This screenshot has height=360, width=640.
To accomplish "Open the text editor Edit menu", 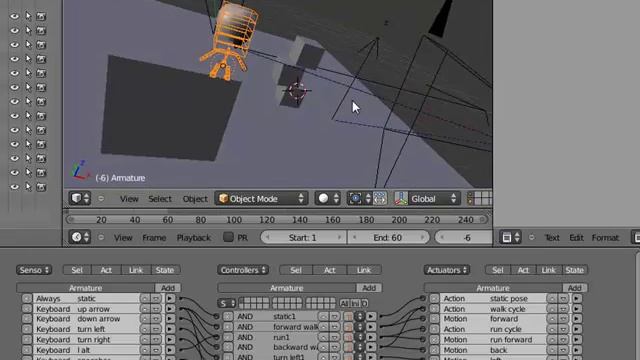I will click(x=576, y=238).
